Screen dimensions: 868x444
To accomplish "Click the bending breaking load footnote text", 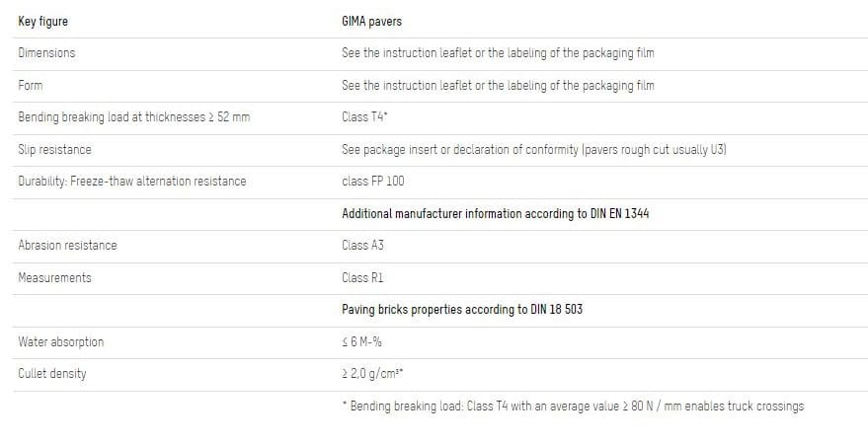I will click(572, 406).
